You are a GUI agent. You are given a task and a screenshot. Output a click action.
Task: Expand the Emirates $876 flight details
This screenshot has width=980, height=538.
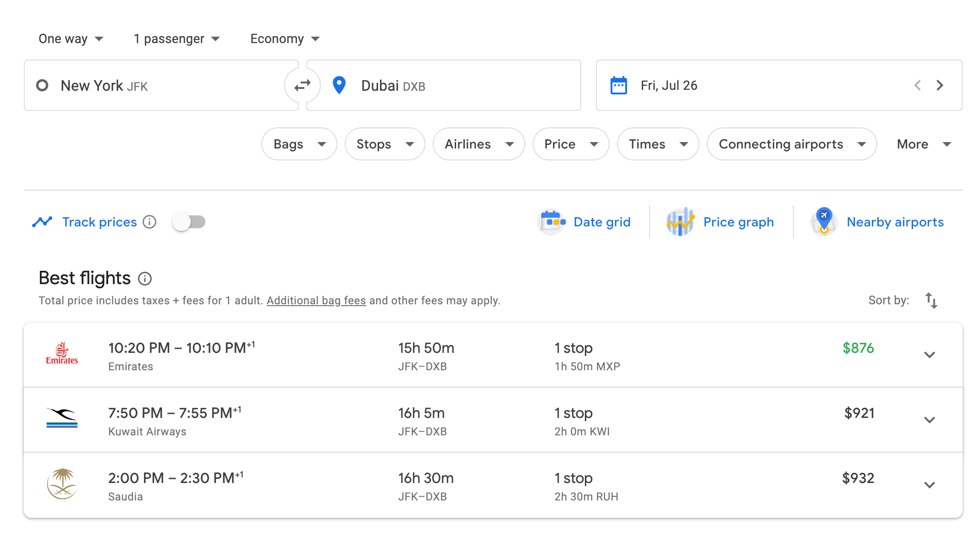[929, 355]
